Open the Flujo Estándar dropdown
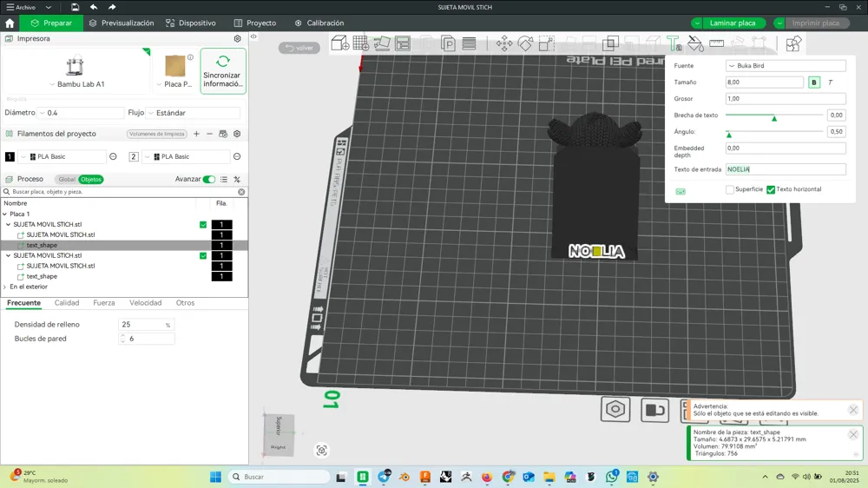The width and height of the screenshot is (868, 488). pos(193,112)
